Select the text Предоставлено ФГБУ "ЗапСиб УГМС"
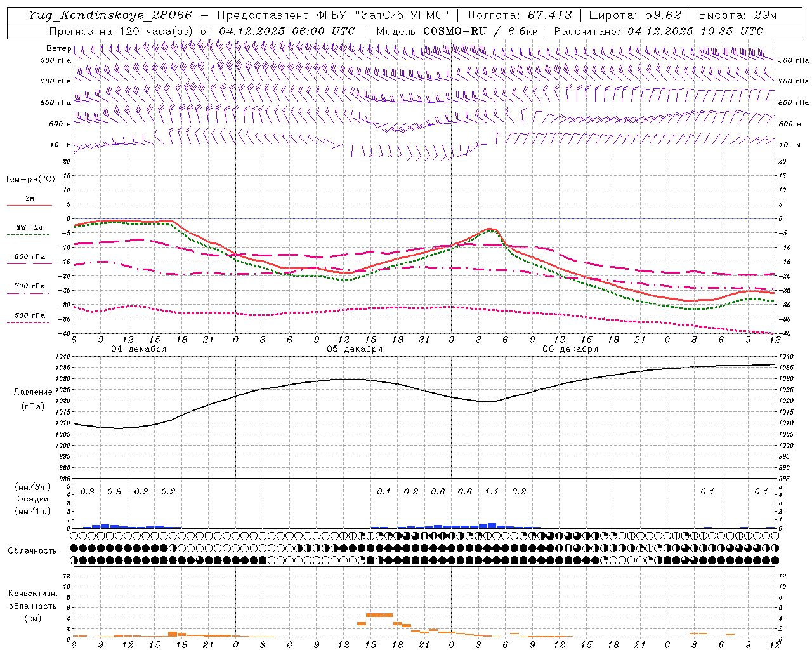This screenshot has height=650, width=812. pyautogui.click(x=334, y=15)
